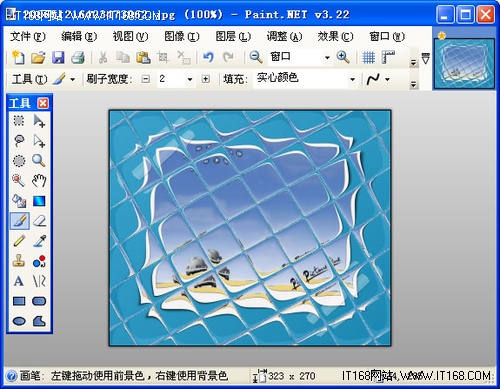Close the 工具 floating panel
This screenshot has width=500, height=389.
click(x=43, y=103)
